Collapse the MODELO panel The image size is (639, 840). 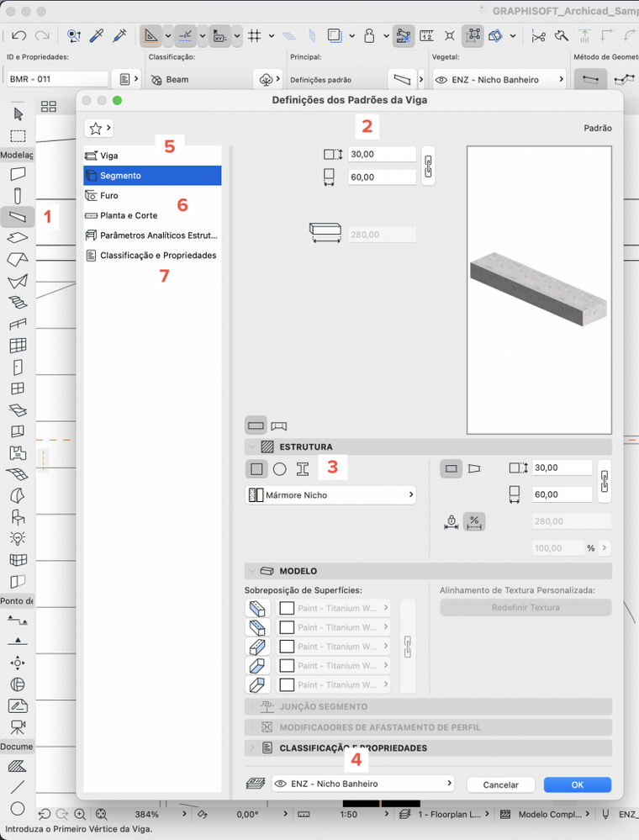pos(251,571)
